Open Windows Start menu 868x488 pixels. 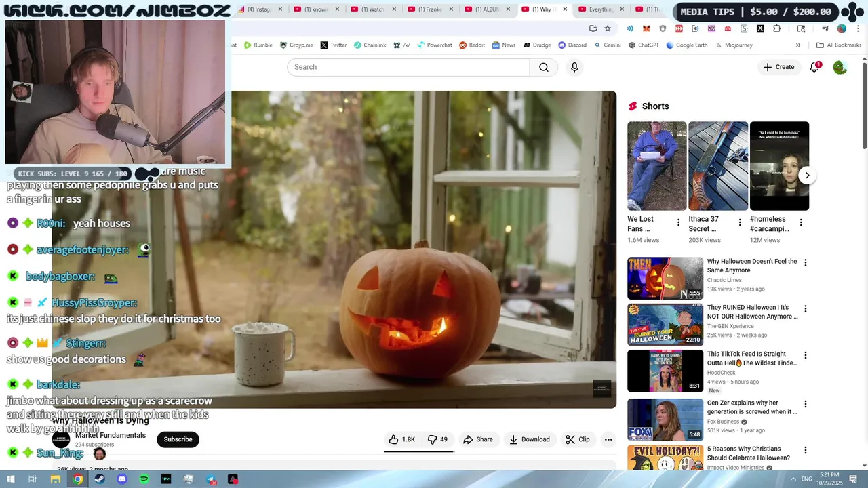click(10, 479)
